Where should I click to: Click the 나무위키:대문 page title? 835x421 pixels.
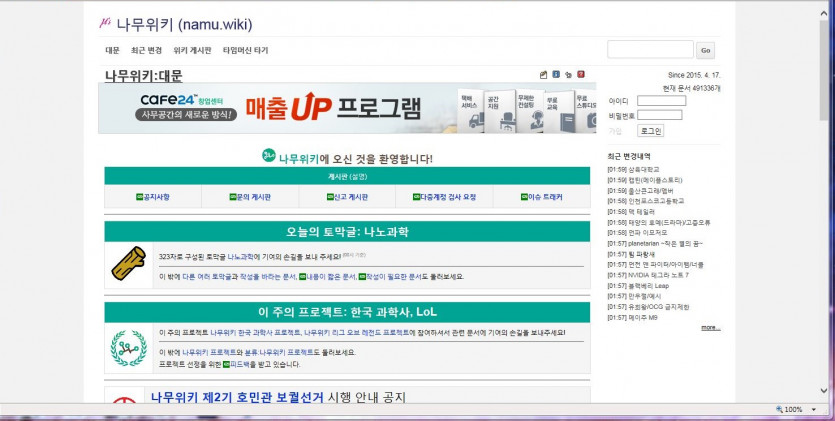pos(144,76)
